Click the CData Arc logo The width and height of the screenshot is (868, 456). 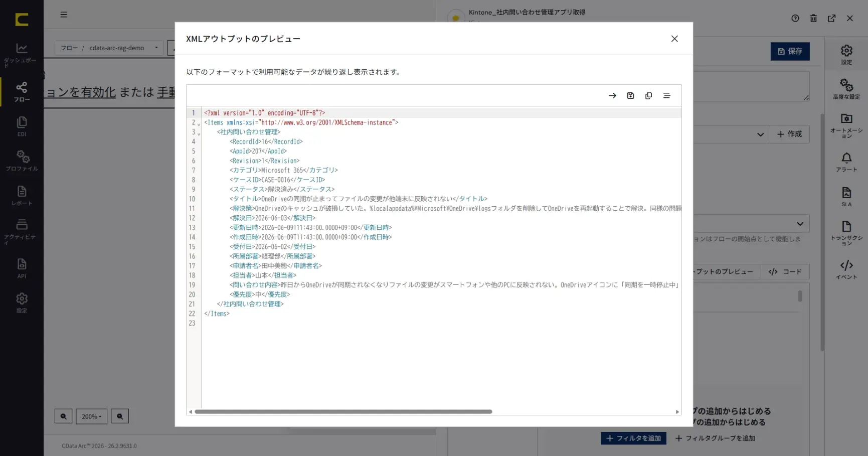22,20
